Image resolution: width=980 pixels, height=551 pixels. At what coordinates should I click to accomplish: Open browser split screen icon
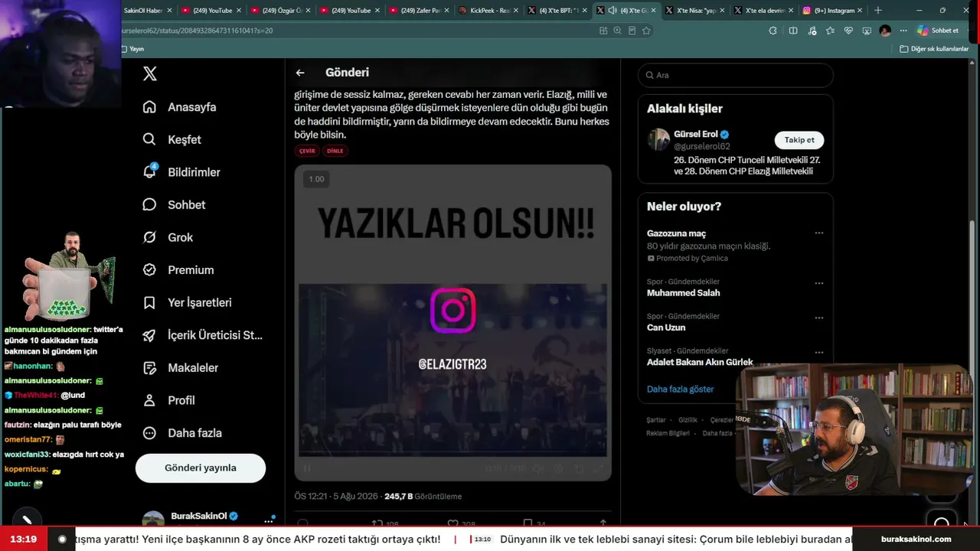click(x=793, y=31)
